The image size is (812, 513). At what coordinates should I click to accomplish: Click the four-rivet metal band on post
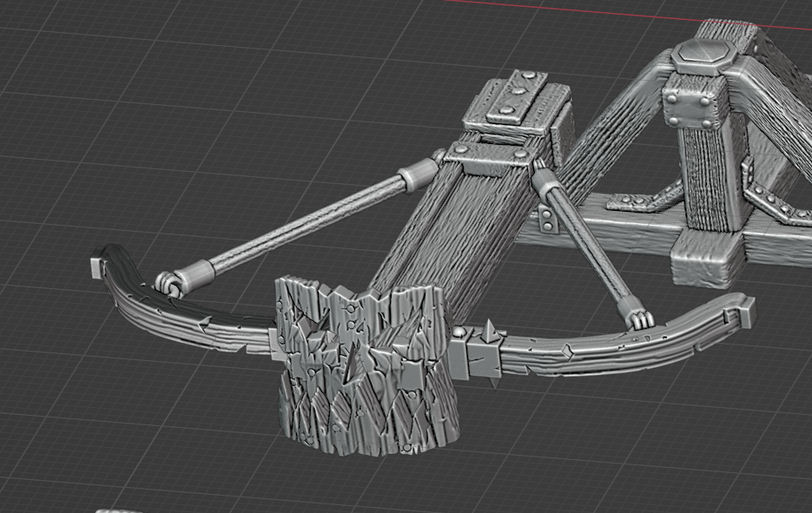(x=693, y=113)
